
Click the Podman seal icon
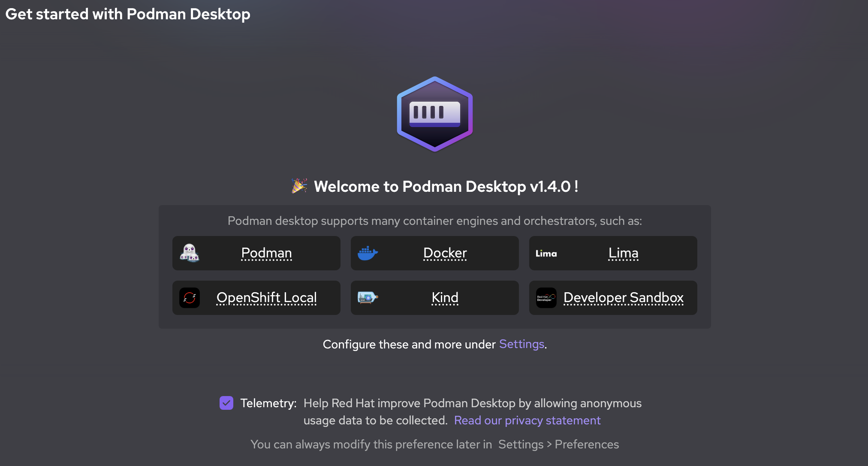[x=189, y=253]
